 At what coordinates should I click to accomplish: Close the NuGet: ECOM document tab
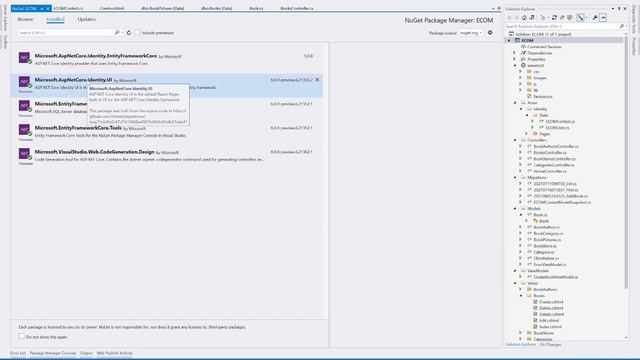tap(47, 8)
